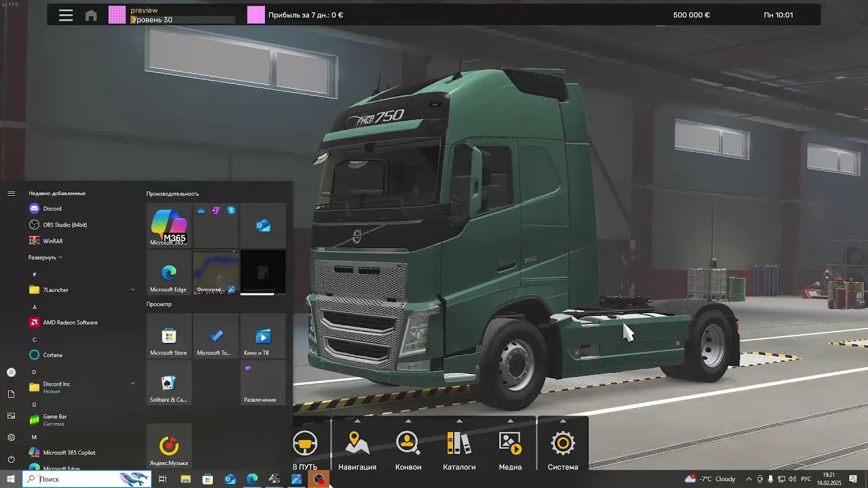Screen dimensions: 868x488
Task: Open the Microsoft Store tile
Action: (x=169, y=335)
